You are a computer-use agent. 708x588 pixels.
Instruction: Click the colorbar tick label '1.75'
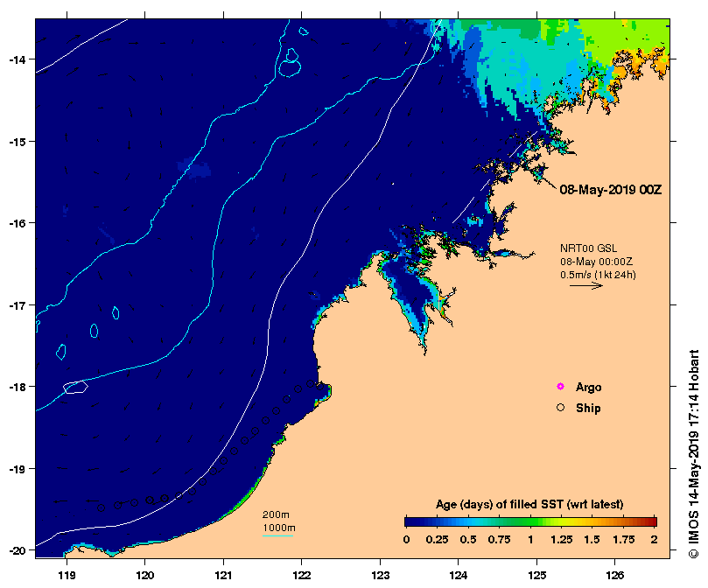coord(624,539)
